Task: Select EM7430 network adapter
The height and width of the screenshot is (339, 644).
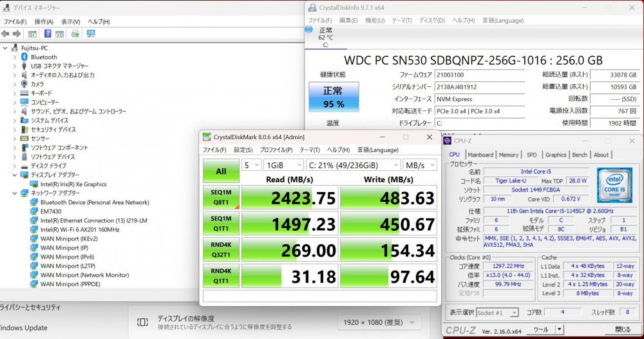Action: (51, 211)
